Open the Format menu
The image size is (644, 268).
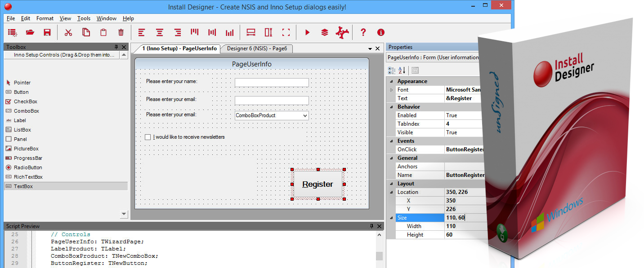[x=45, y=18]
